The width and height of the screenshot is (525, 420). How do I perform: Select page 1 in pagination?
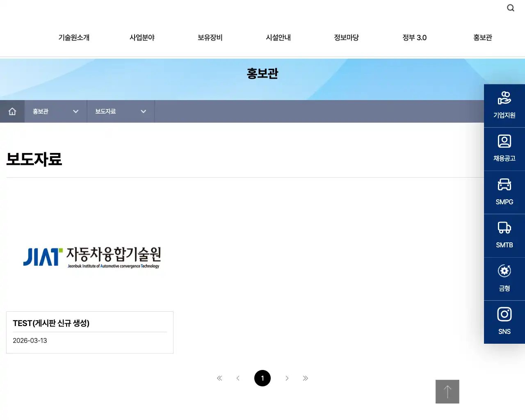point(262,378)
